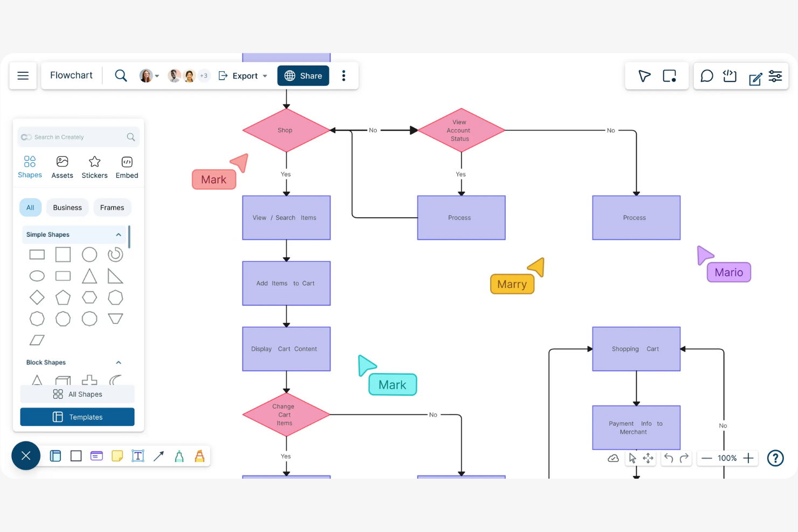Click the search magnifier icon in toolbar
This screenshot has height=532, width=798.
coord(121,75)
